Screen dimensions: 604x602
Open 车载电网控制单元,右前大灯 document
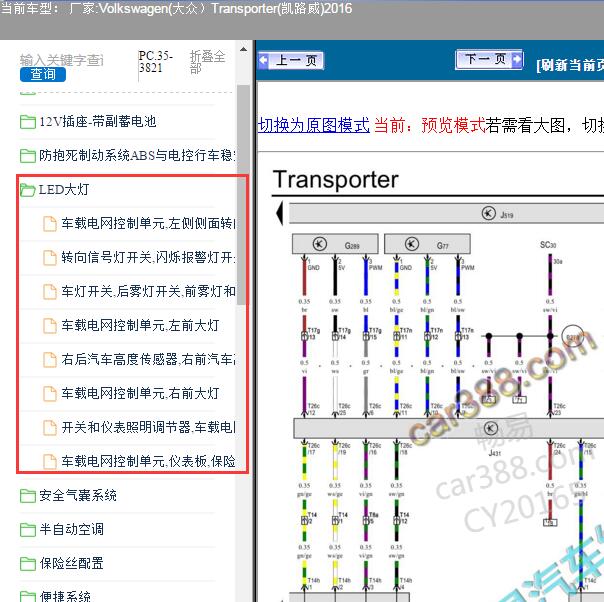click(140, 393)
